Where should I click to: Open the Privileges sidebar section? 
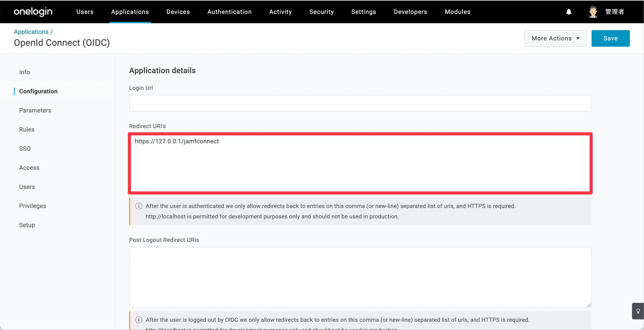[x=32, y=206]
